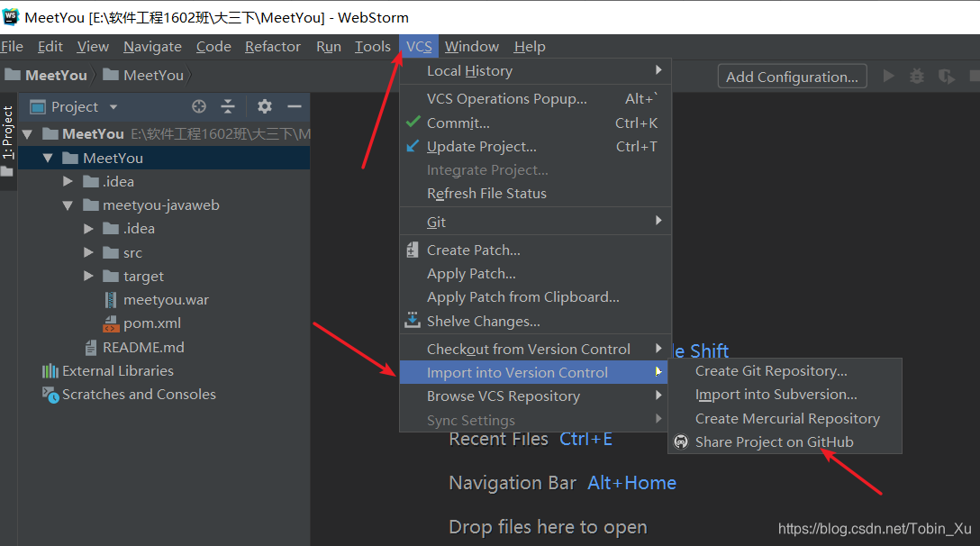The height and width of the screenshot is (546, 980).
Task: Click the README.md file icon
Action: tap(91, 348)
